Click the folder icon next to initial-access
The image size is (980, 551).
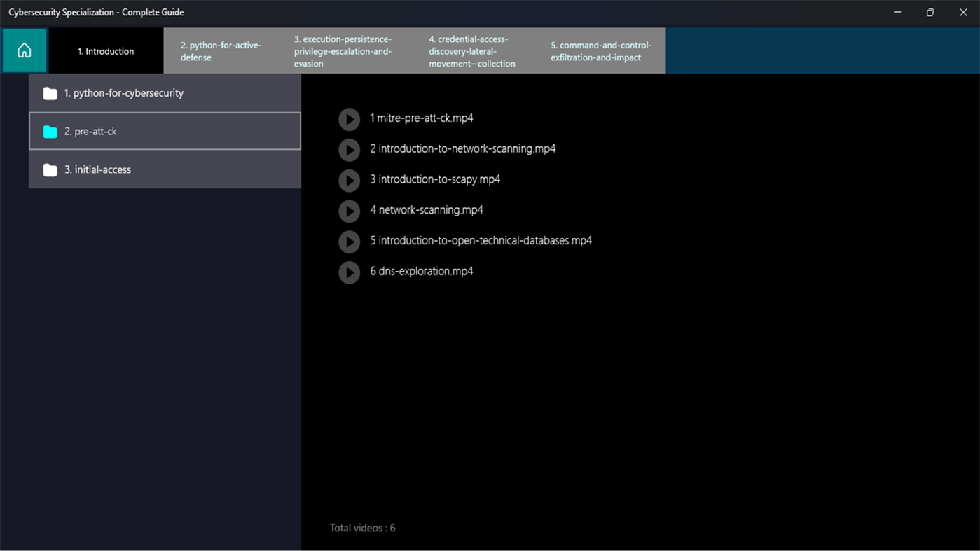[x=50, y=169]
